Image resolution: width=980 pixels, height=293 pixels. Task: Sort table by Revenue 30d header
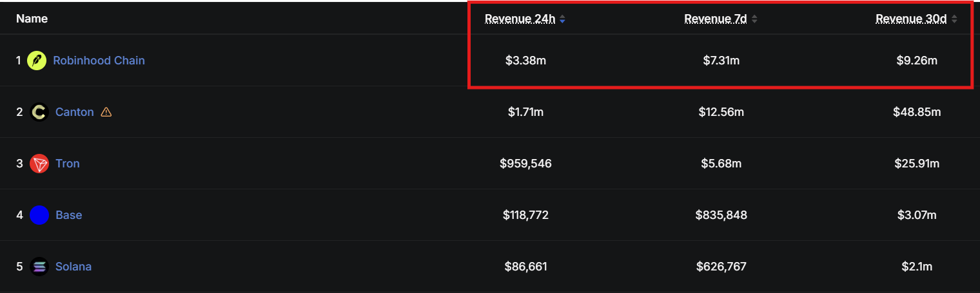[x=911, y=19]
